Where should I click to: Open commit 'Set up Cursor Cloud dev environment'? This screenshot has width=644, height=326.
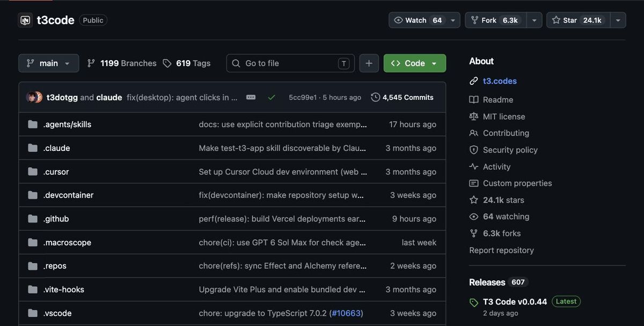(283, 172)
